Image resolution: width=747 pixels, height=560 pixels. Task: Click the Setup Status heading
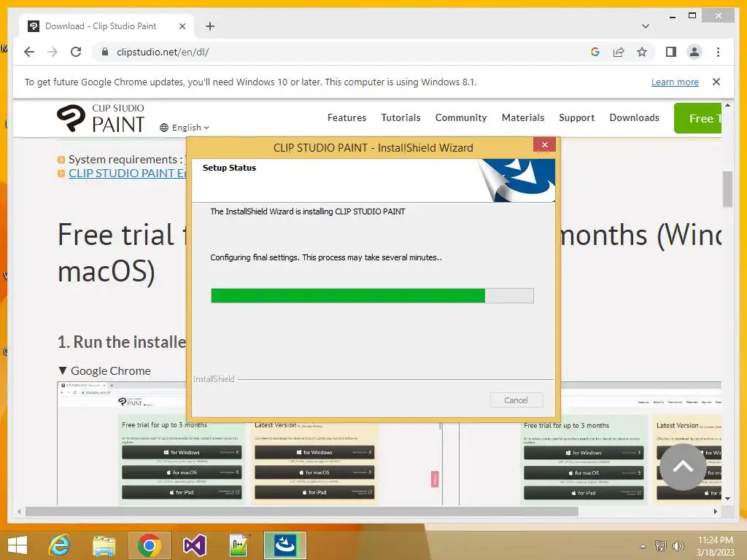point(229,168)
